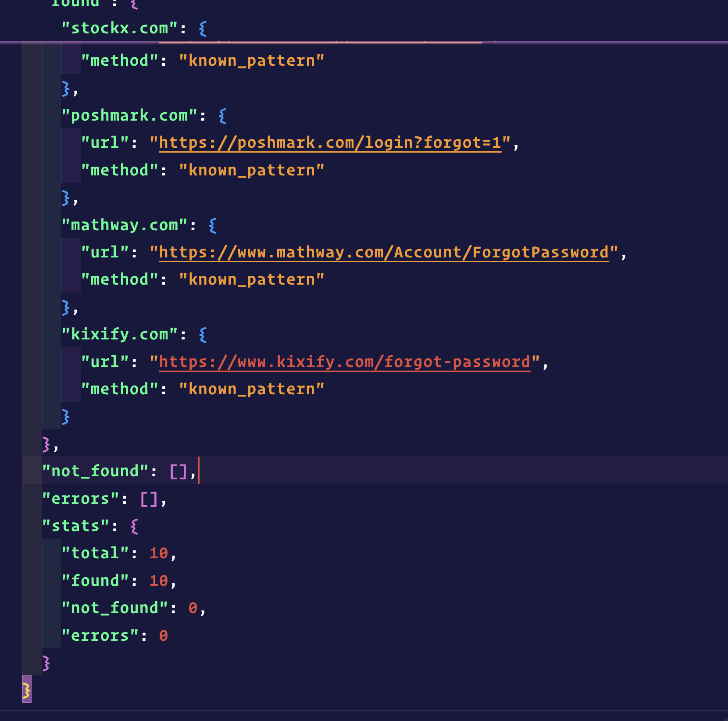The height and width of the screenshot is (721, 728).
Task: Collapse the poshmark.com JSON block
Action: [223, 115]
